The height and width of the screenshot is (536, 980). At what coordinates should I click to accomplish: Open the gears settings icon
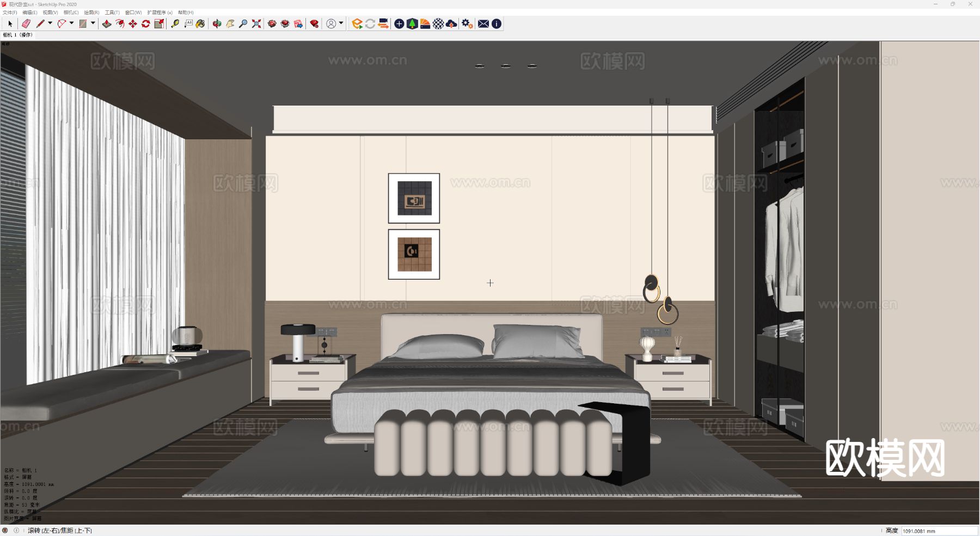point(467,23)
